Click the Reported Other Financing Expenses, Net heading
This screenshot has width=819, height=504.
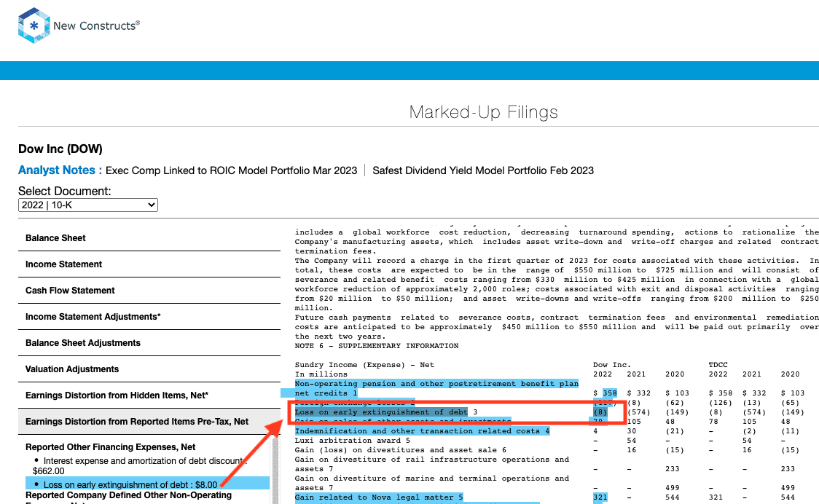click(x=111, y=447)
